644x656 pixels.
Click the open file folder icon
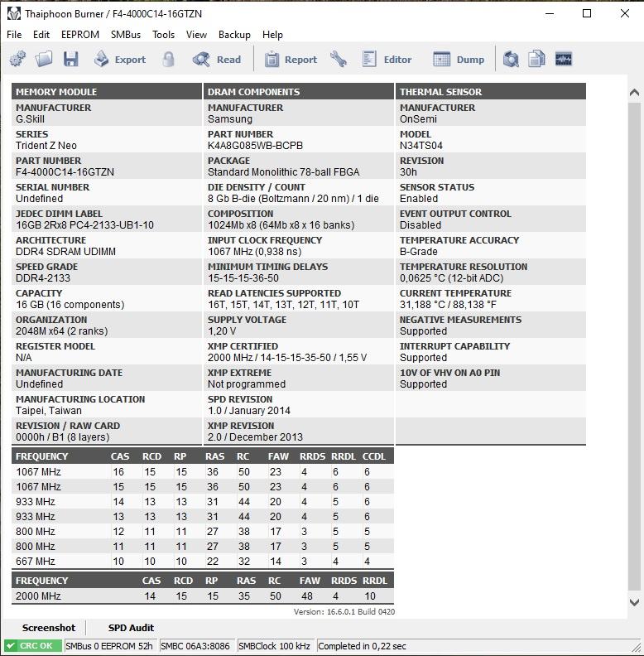pos(44,59)
